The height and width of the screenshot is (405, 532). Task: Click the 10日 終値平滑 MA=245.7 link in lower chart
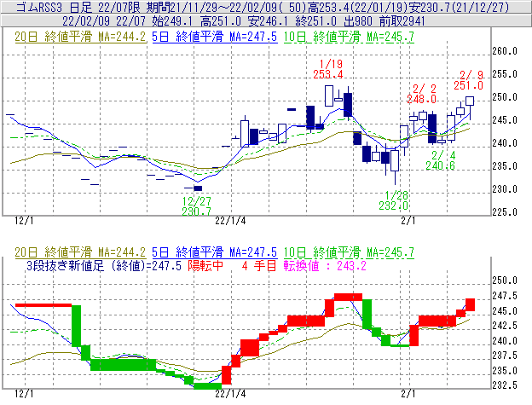pos(349,252)
